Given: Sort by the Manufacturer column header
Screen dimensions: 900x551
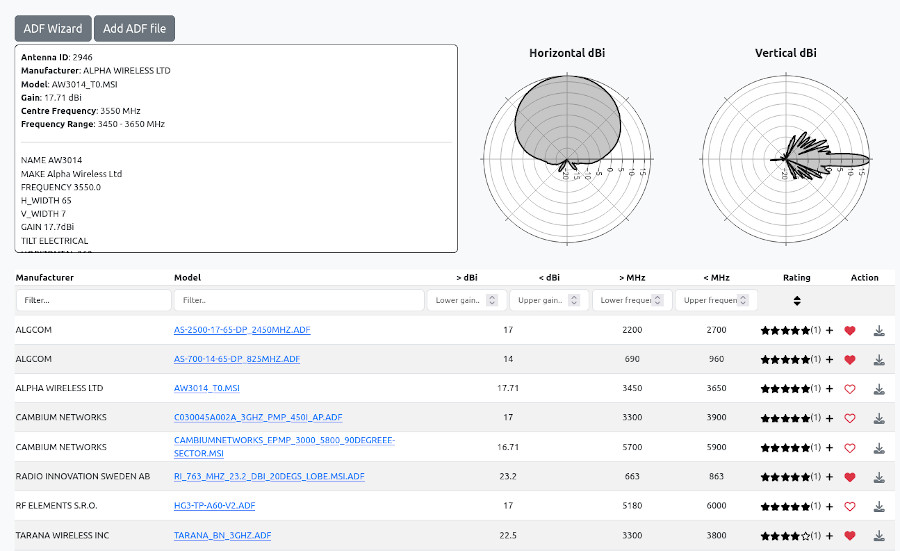Looking at the screenshot, I should 45,277.
